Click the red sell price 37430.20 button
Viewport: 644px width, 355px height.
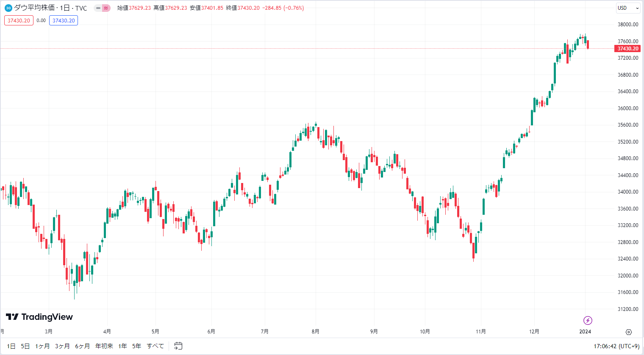pos(19,20)
